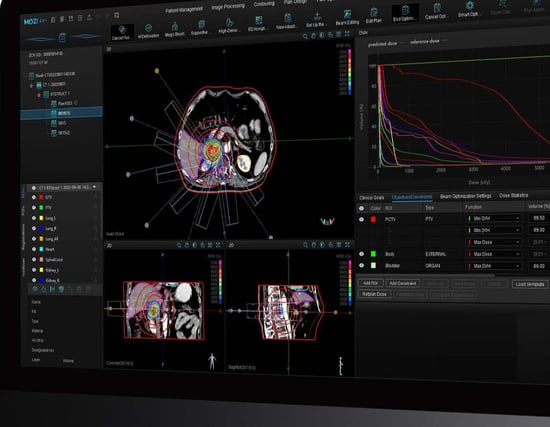The height and width of the screenshot is (427, 550).
Task: Open the Max Dose dropdown for Body
Action: coord(494,254)
